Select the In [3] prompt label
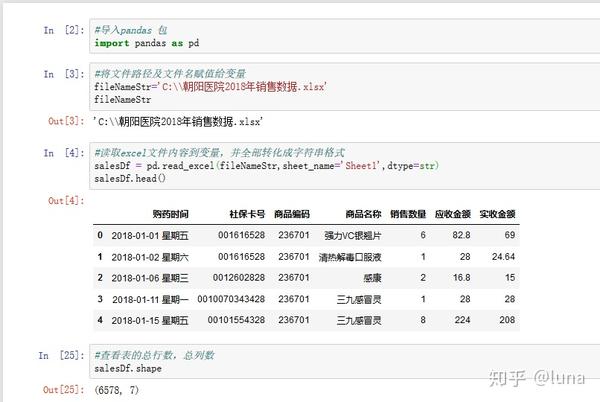The image size is (600, 402). click(64, 74)
